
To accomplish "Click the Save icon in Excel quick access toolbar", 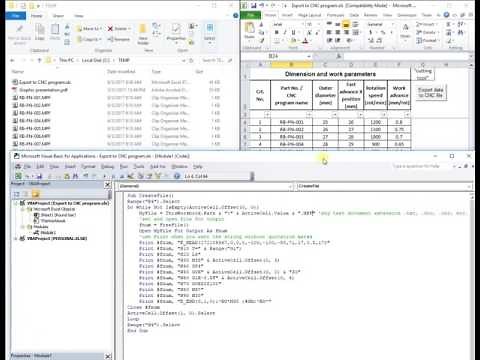I will [254, 6].
